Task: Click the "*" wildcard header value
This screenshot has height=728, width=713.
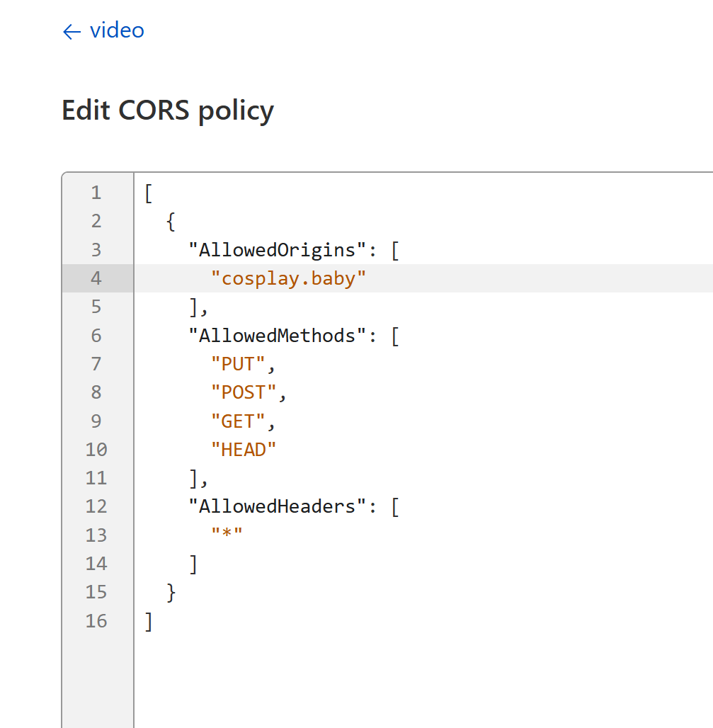Action: point(227,535)
